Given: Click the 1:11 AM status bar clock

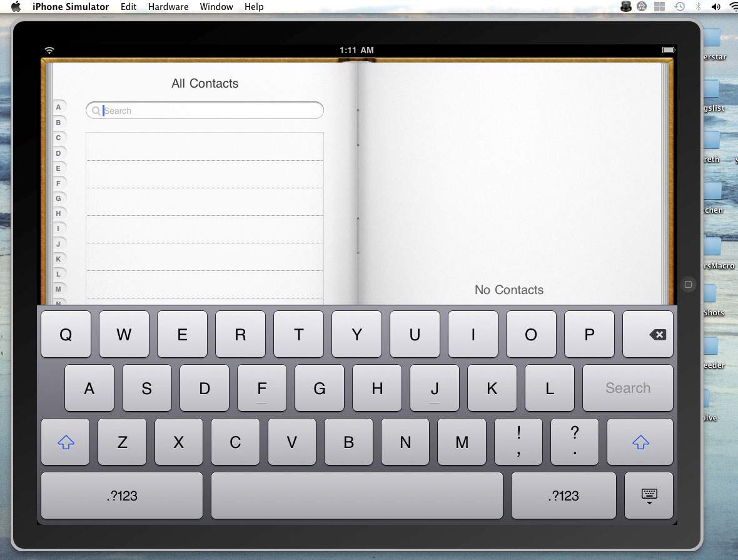Looking at the screenshot, I should coord(356,50).
